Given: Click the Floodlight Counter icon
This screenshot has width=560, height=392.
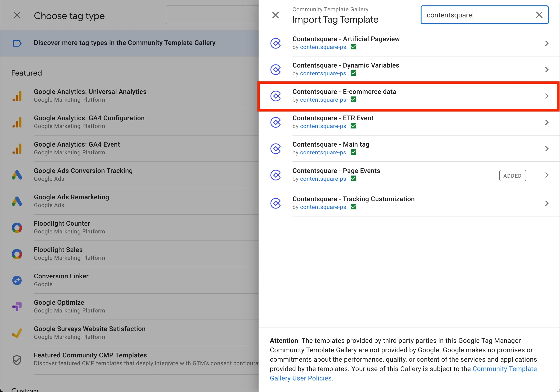Looking at the screenshot, I should (x=17, y=228).
